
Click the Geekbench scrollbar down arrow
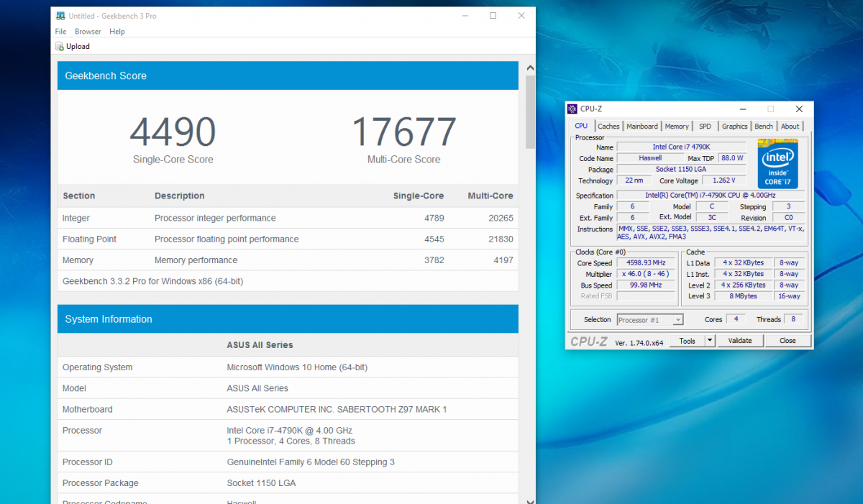pyautogui.click(x=530, y=500)
